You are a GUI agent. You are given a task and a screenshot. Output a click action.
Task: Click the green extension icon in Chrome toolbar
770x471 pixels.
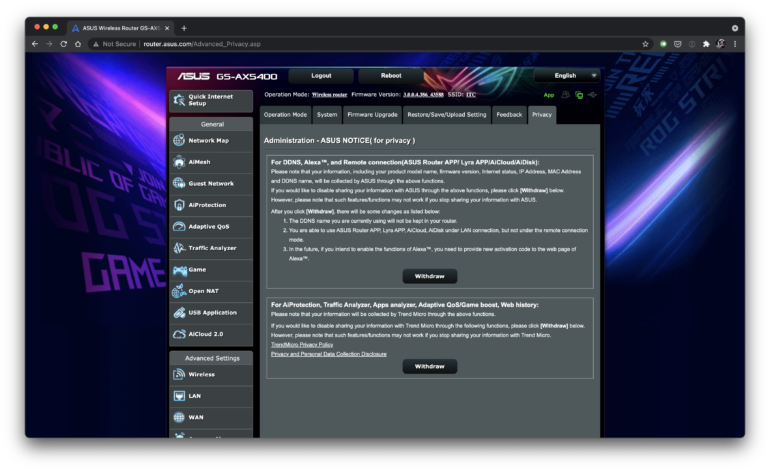pos(663,44)
